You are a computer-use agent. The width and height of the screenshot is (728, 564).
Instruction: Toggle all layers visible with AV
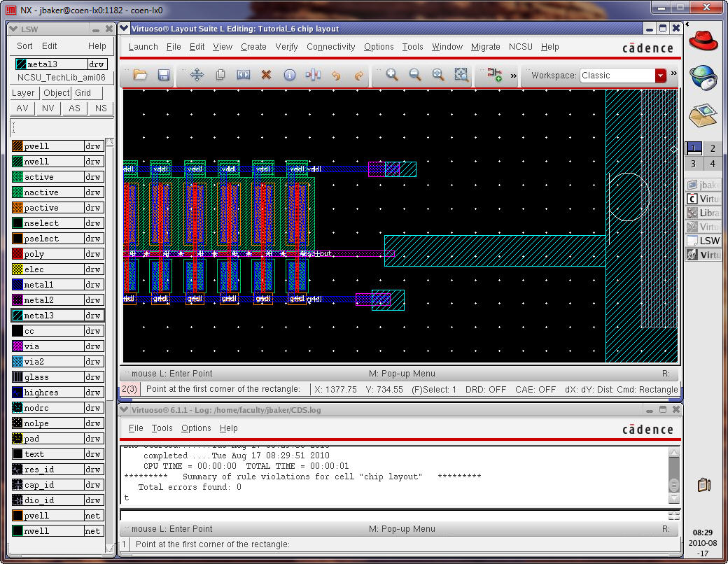22,108
